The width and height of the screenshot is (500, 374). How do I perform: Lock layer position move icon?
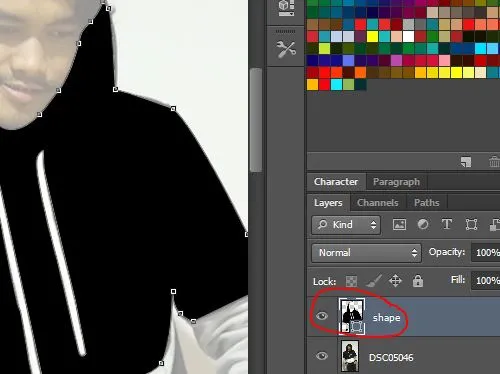coord(395,281)
